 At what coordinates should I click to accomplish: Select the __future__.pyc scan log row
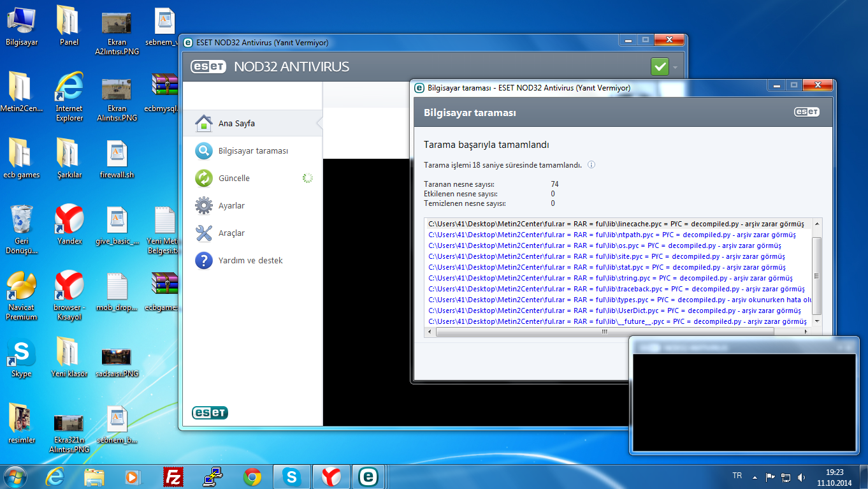618,321
